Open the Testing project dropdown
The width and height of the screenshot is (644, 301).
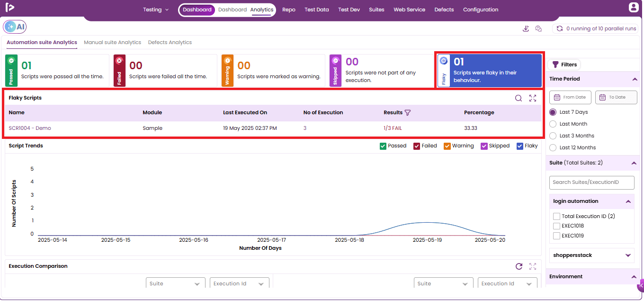[x=156, y=9]
